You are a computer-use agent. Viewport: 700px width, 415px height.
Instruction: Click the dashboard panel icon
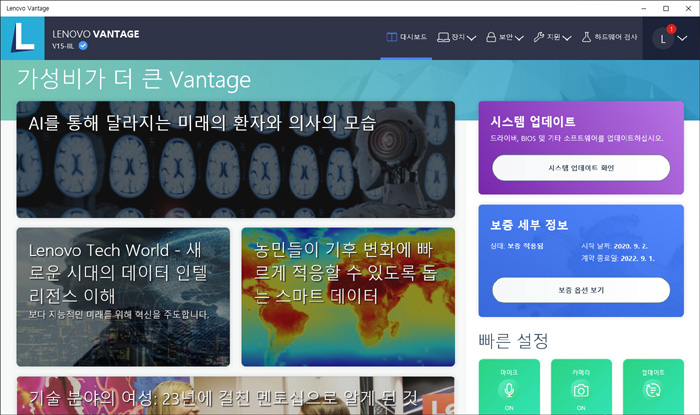392,37
